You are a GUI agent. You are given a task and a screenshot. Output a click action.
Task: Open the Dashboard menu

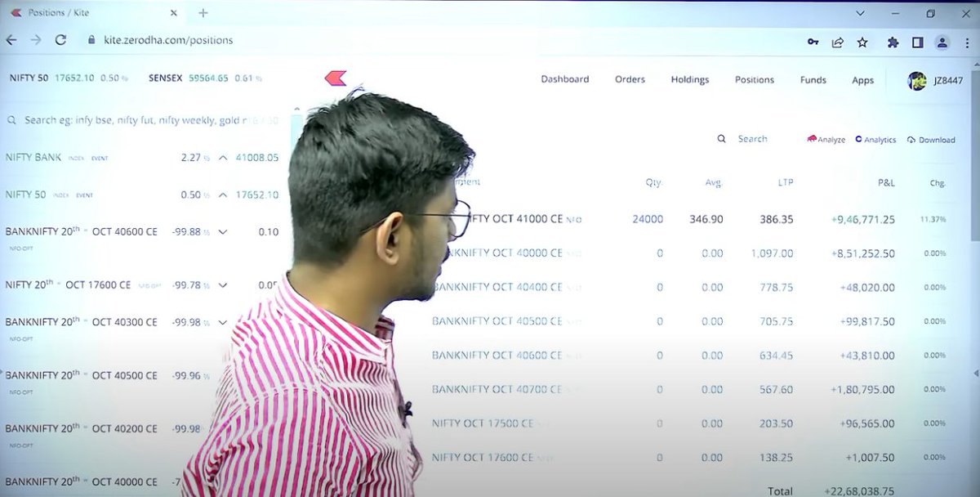pyautogui.click(x=565, y=79)
